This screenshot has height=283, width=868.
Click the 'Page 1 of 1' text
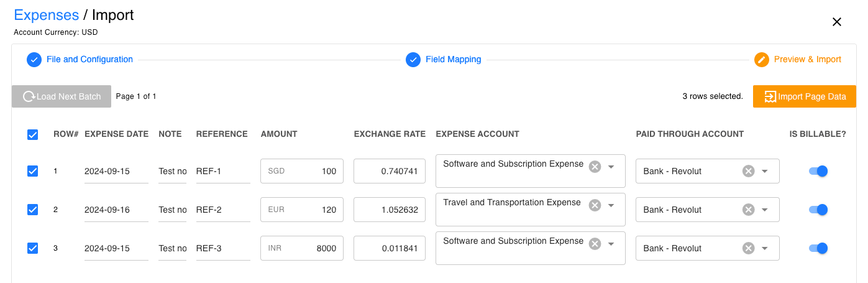(136, 96)
